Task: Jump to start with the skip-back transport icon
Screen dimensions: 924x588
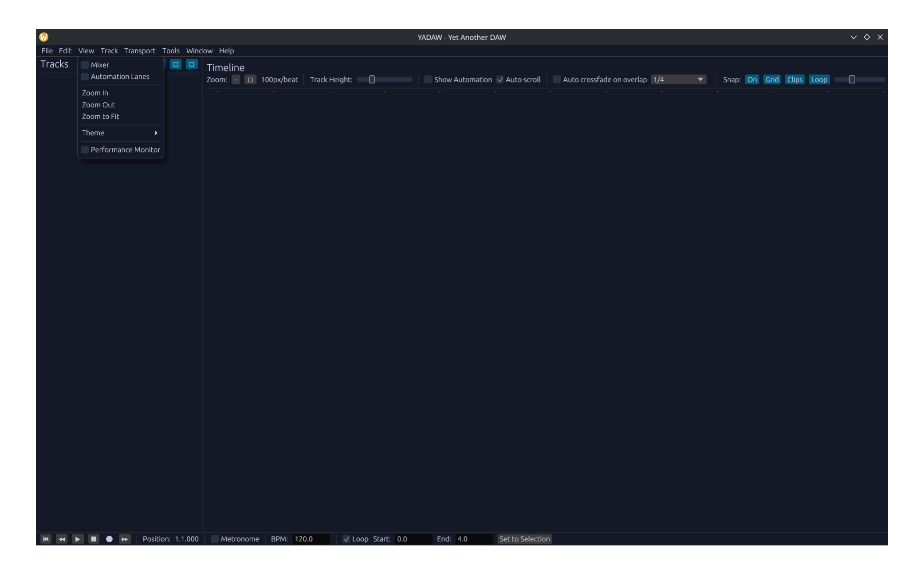Action: click(46, 539)
